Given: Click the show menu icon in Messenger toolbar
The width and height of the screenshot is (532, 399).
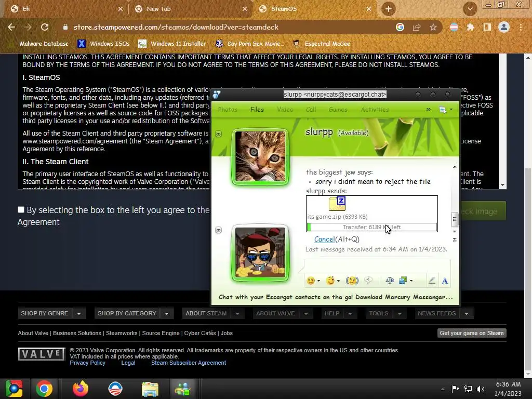Looking at the screenshot, I should (x=443, y=110).
